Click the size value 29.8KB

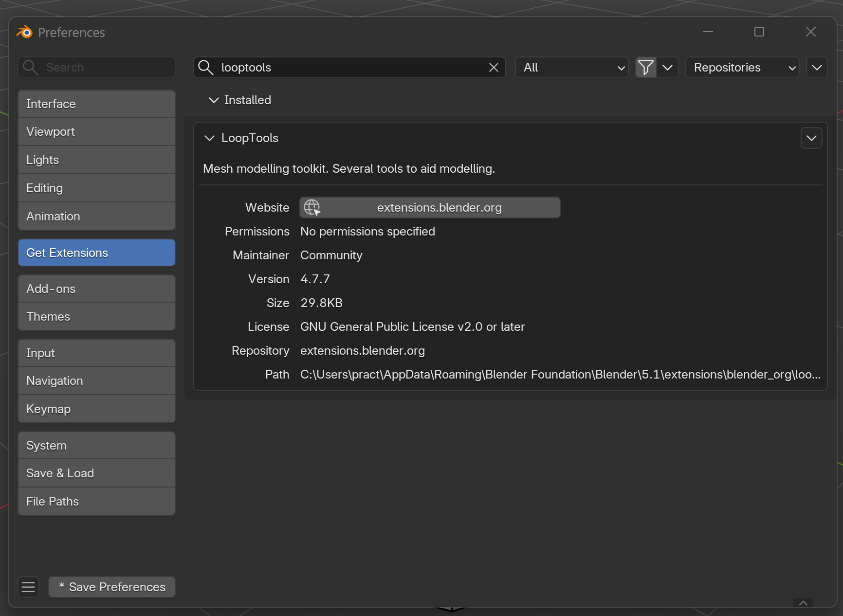[321, 303]
